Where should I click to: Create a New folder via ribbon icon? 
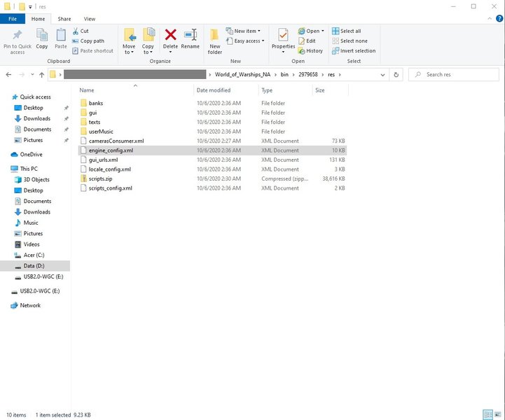click(x=215, y=39)
